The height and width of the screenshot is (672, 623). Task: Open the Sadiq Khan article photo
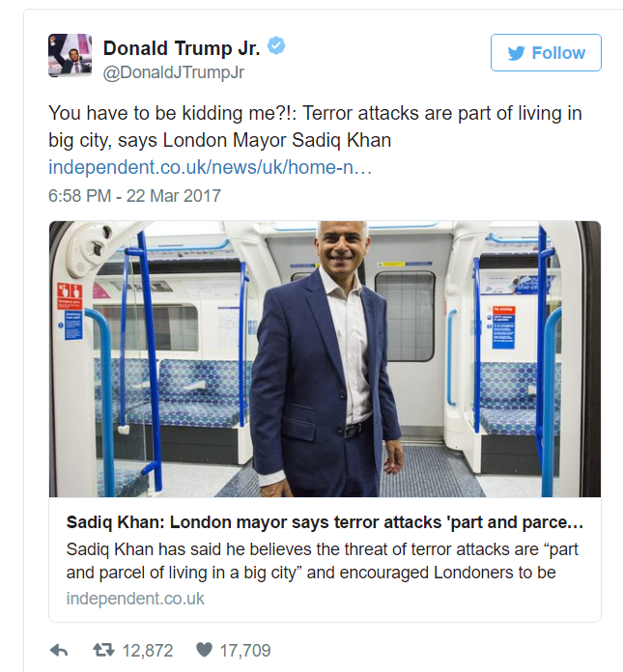pyautogui.click(x=325, y=359)
